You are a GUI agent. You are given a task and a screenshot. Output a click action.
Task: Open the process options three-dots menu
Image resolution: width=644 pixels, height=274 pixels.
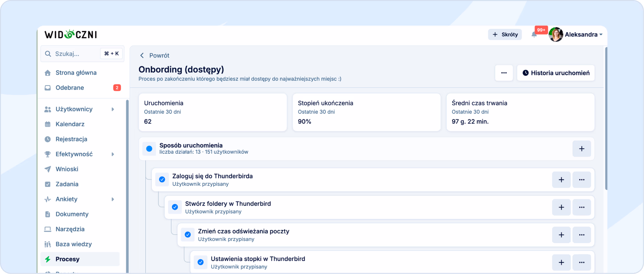click(x=504, y=73)
